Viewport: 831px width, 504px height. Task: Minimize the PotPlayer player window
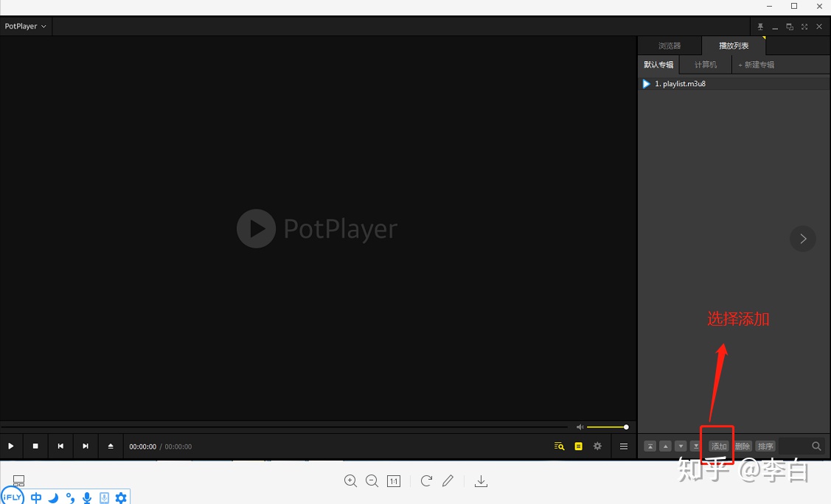[x=775, y=27]
